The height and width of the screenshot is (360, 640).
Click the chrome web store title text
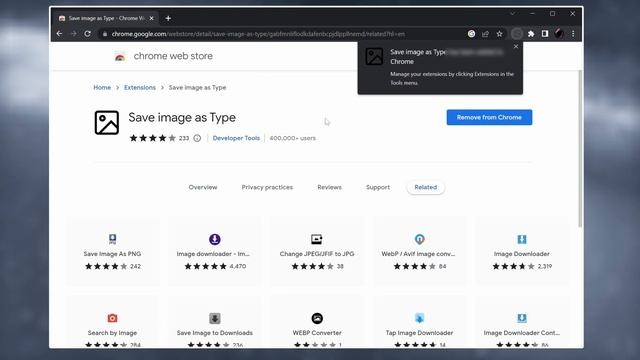click(x=173, y=56)
